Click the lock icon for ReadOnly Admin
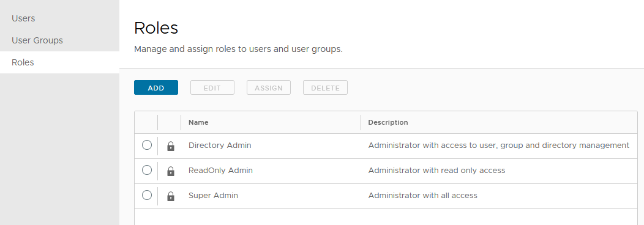 [x=171, y=171]
